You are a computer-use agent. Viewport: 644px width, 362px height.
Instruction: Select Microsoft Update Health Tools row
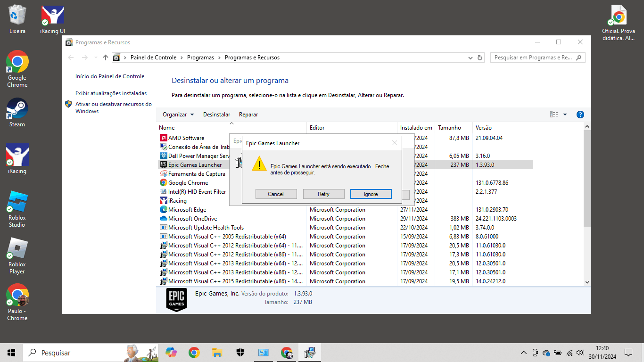pyautogui.click(x=345, y=228)
